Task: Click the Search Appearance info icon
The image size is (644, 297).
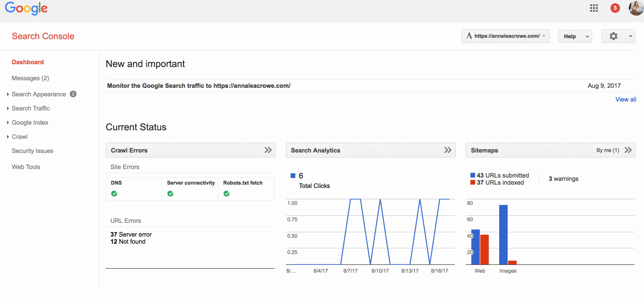Action: click(73, 94)
